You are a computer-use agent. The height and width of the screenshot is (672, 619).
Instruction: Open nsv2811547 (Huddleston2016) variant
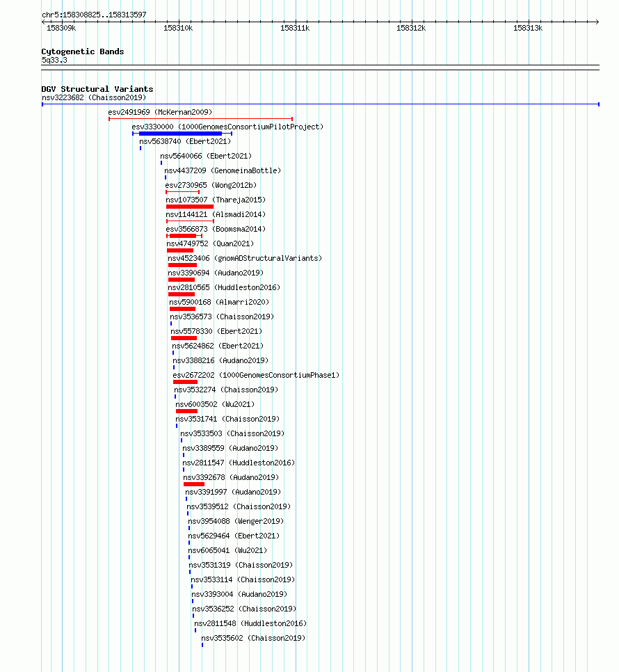tap(239, 462)
